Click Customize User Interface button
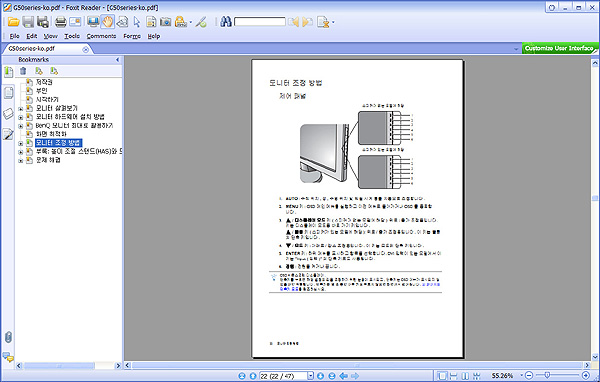Screen dimensions: 600x382 [x=559, y=48]
